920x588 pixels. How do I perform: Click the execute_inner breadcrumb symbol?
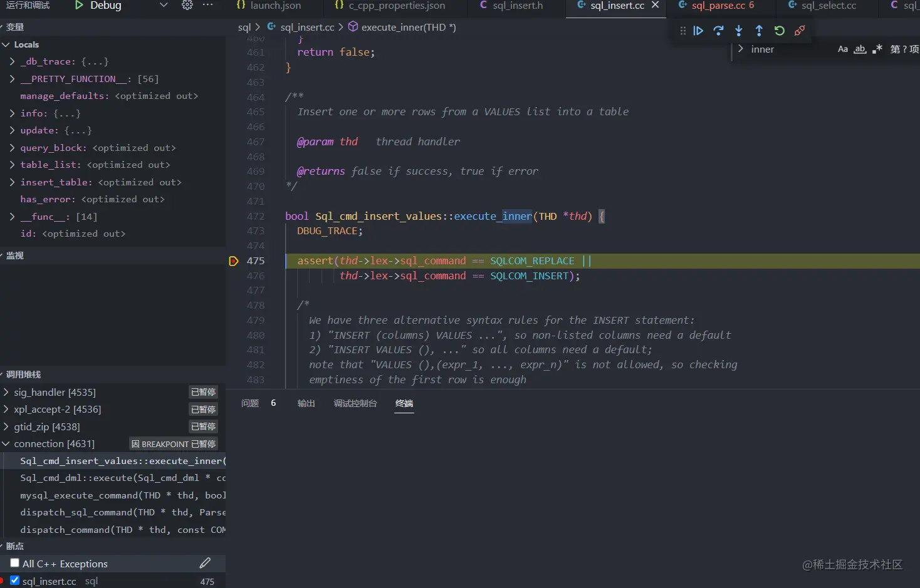[402, 28]
